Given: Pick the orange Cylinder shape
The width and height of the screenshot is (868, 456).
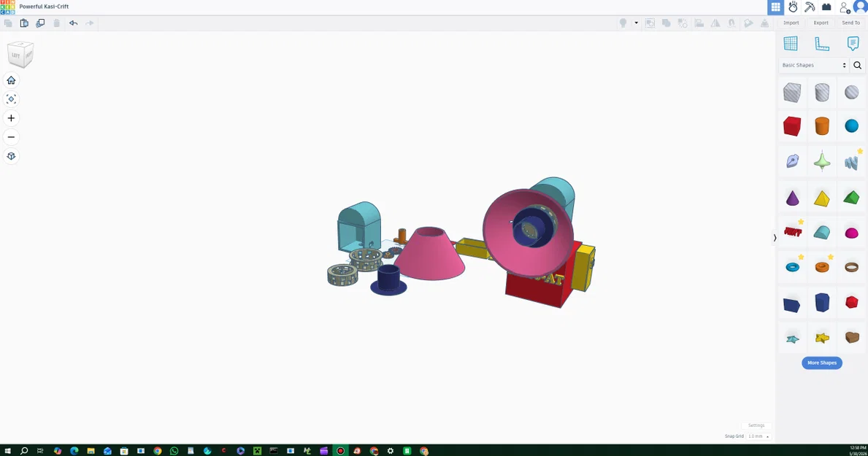Looking at the screenshot, I should pyautogui.click(x=822, y=126).
